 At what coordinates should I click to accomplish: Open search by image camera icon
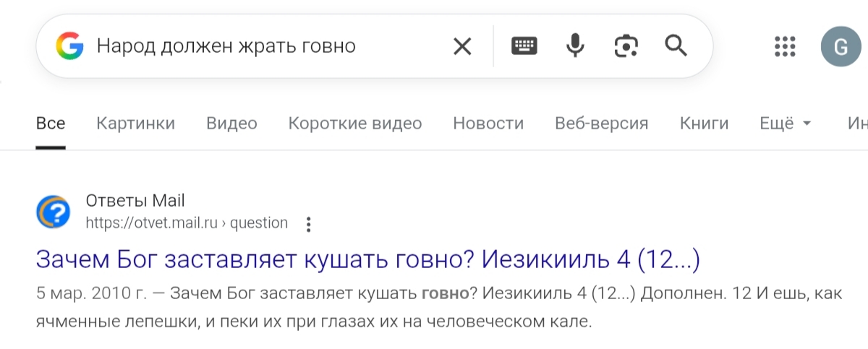pyautogui.click(x=626, y=46)
